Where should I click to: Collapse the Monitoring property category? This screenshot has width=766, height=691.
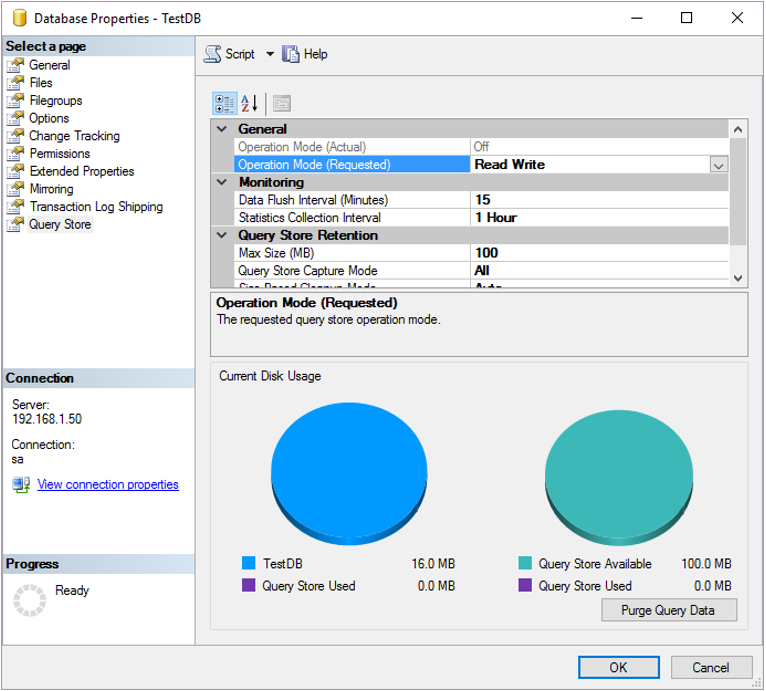coord(222,183)
